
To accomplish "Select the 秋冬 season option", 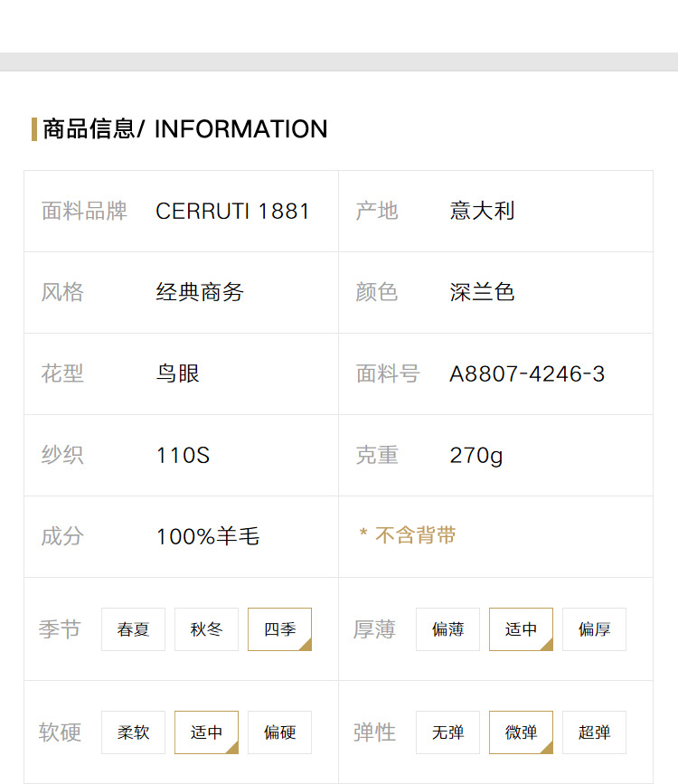I will pyautogui.click(x=206, y=629).
